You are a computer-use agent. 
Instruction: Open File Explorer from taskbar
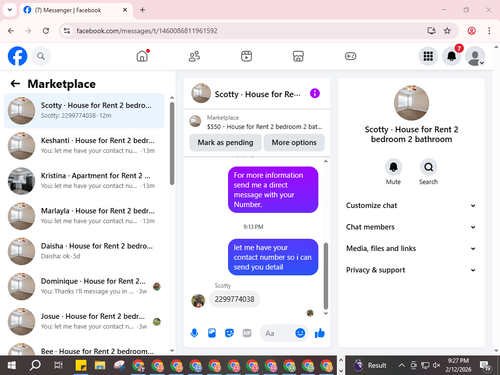pos(100,365)
